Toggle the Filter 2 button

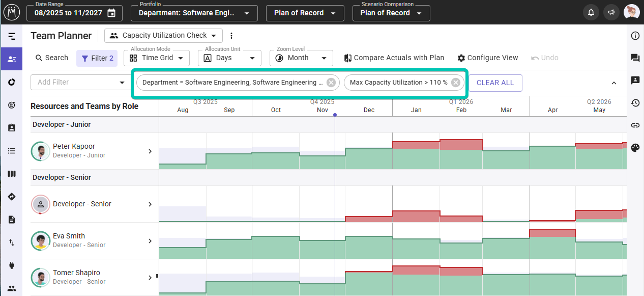tap(97, 58)
